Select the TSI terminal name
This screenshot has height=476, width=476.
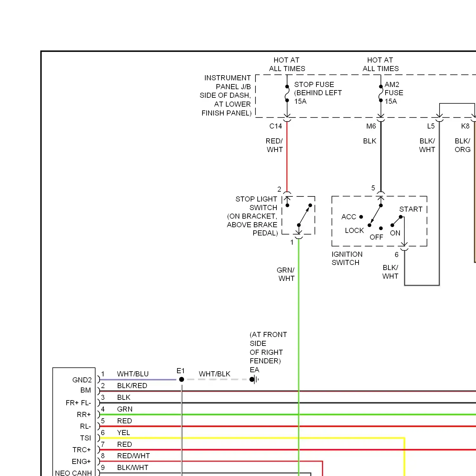(86, 438)
